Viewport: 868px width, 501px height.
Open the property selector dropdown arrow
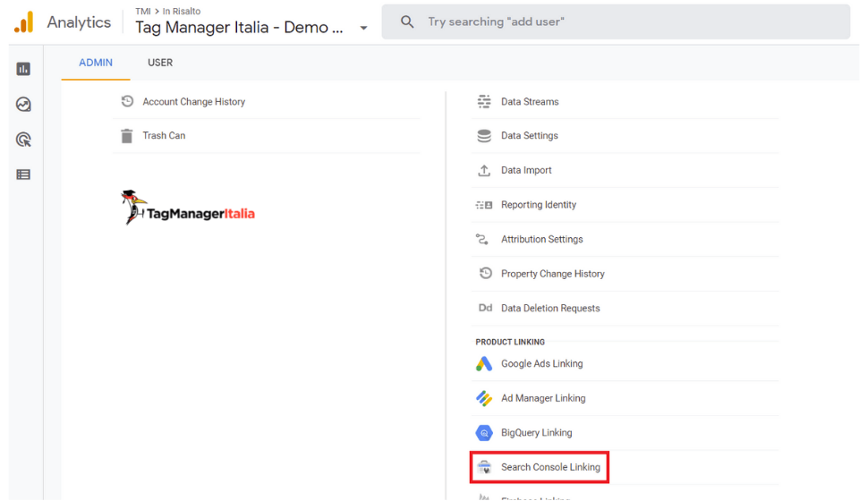pos(363,28)
